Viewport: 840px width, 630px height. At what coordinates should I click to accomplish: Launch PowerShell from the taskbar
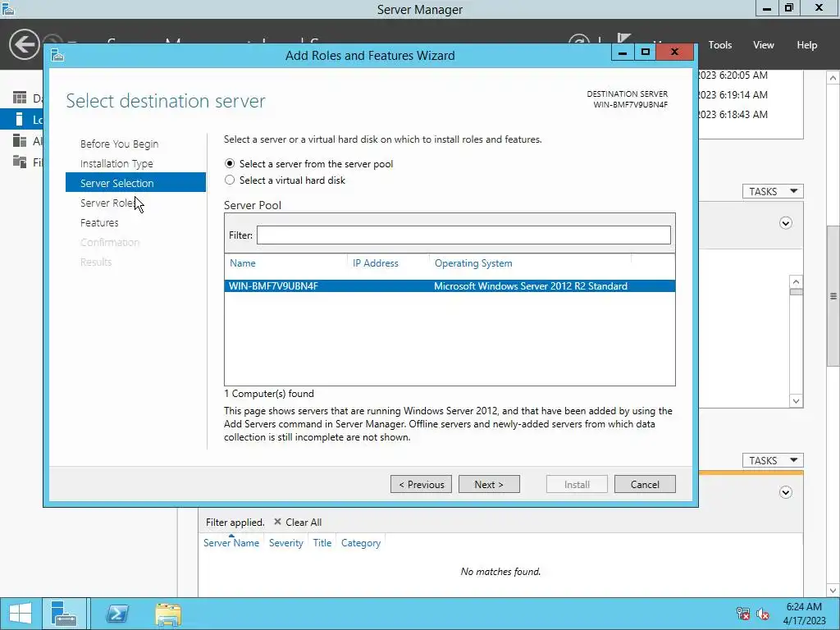pyautogui.click(x=116, y=614)
